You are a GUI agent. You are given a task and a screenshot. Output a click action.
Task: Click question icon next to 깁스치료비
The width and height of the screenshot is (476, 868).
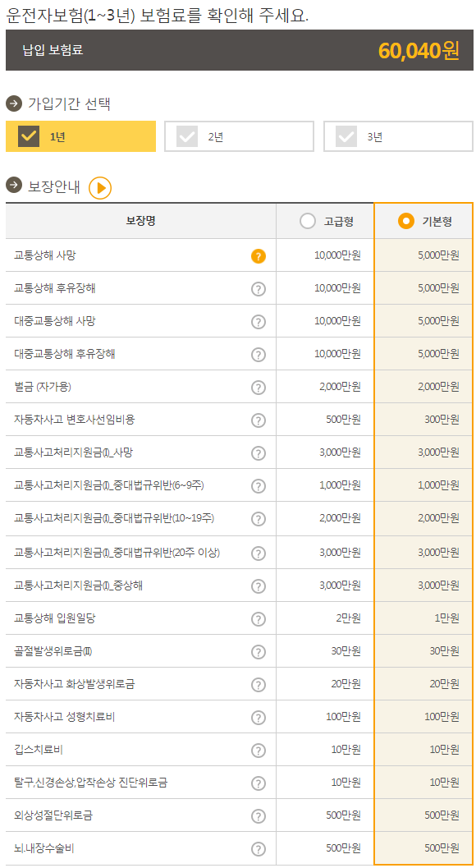pos(259,751)
